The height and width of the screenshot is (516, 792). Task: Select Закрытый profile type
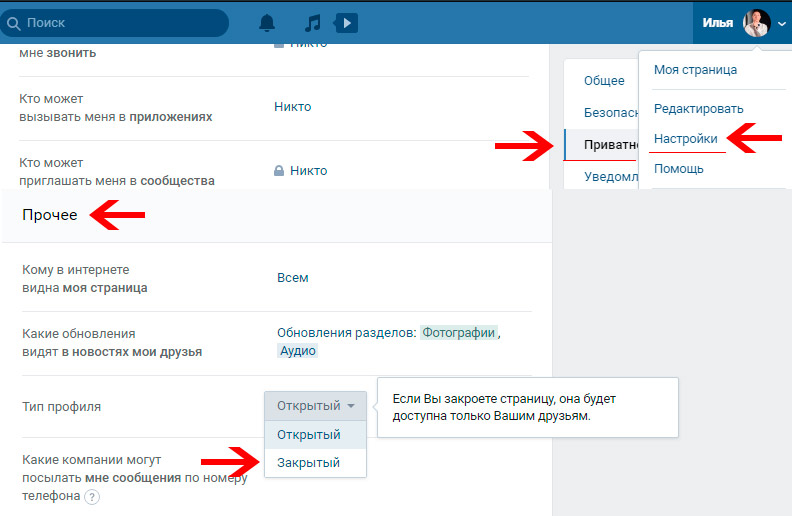[x=308, y=462]
